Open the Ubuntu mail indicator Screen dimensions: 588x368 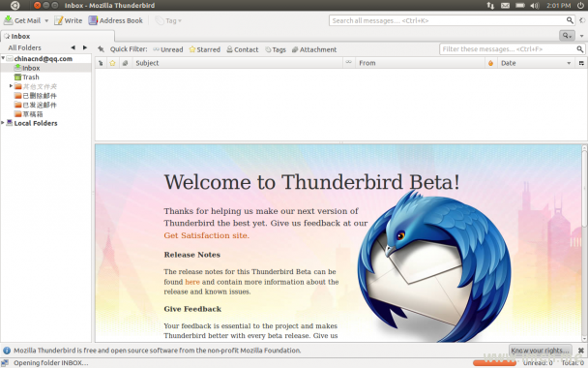[505, 5]
